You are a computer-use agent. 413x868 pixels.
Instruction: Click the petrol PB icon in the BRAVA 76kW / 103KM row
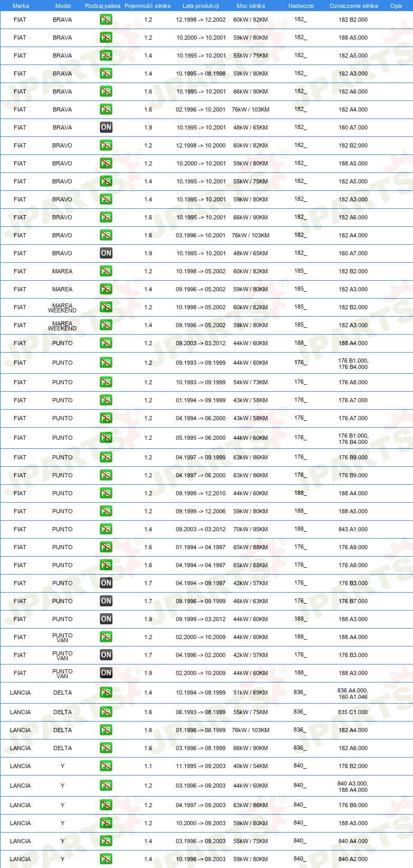click(x=106, y=109)
